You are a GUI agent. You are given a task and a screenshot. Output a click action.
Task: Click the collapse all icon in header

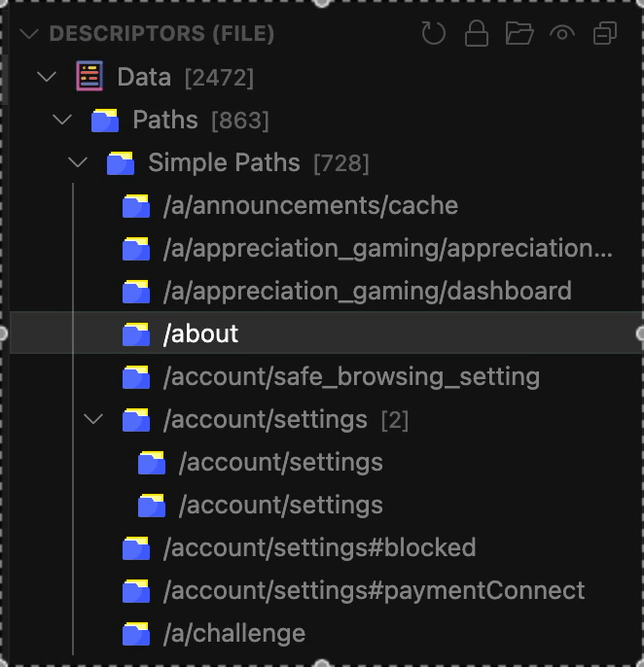605,34
